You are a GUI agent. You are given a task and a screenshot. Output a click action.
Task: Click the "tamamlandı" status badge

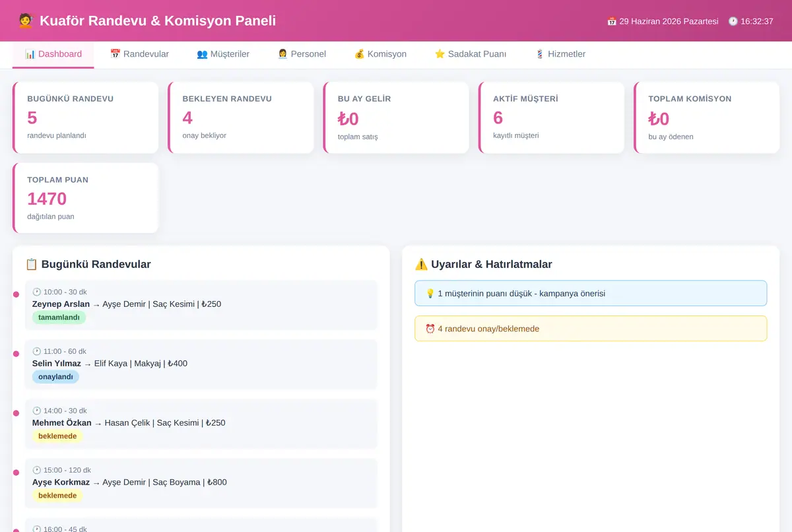tap(59, 317)
